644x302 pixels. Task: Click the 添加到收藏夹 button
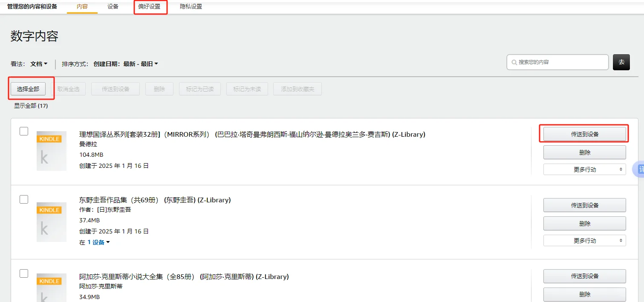[297, 89]
